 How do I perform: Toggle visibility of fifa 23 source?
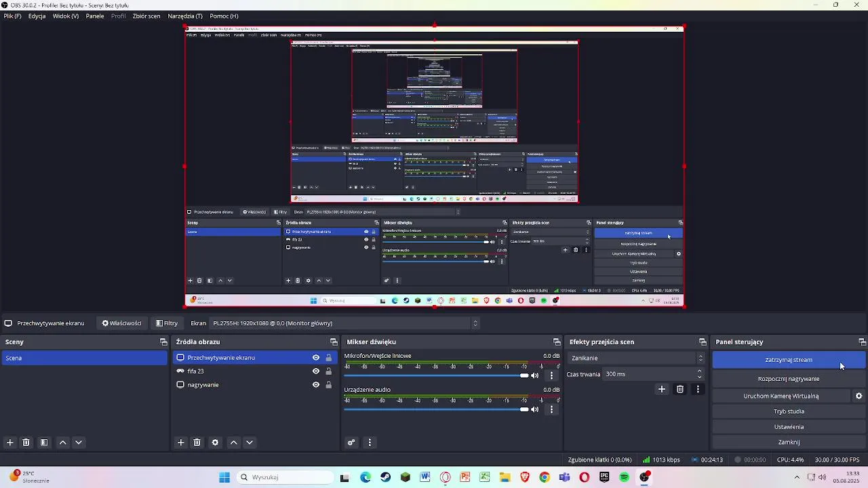click(x=316, y=371)
